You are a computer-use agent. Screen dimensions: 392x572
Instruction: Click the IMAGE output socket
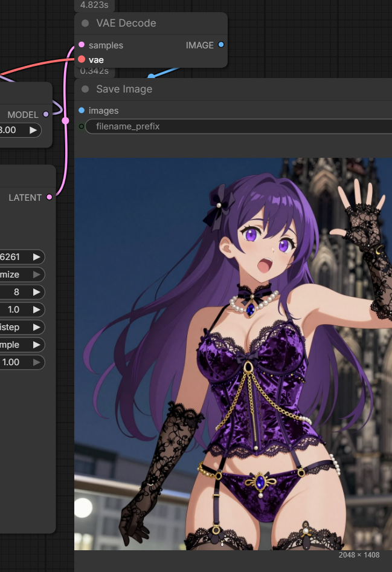point(220,45)
